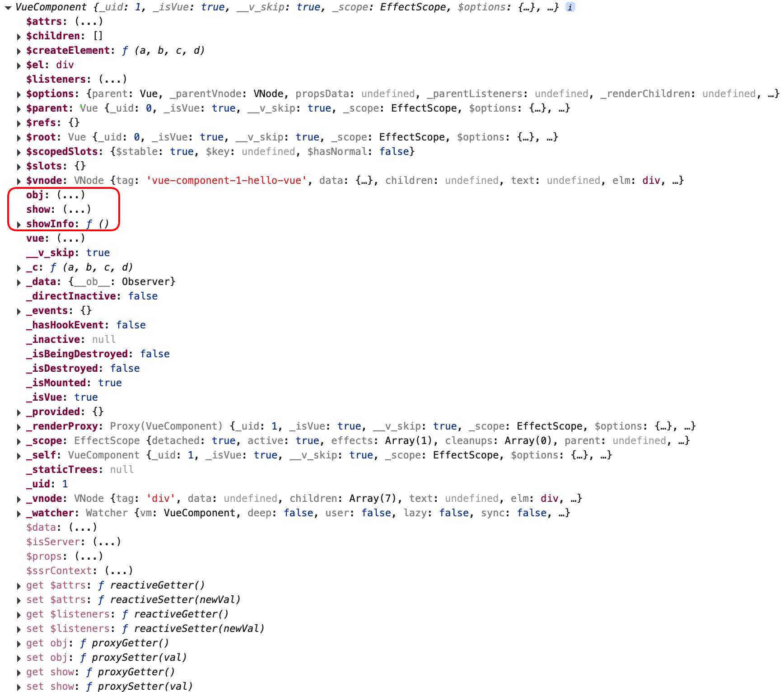Invoke getter (...) for $ssrContext
784x692 pixels.
[119, 570]
